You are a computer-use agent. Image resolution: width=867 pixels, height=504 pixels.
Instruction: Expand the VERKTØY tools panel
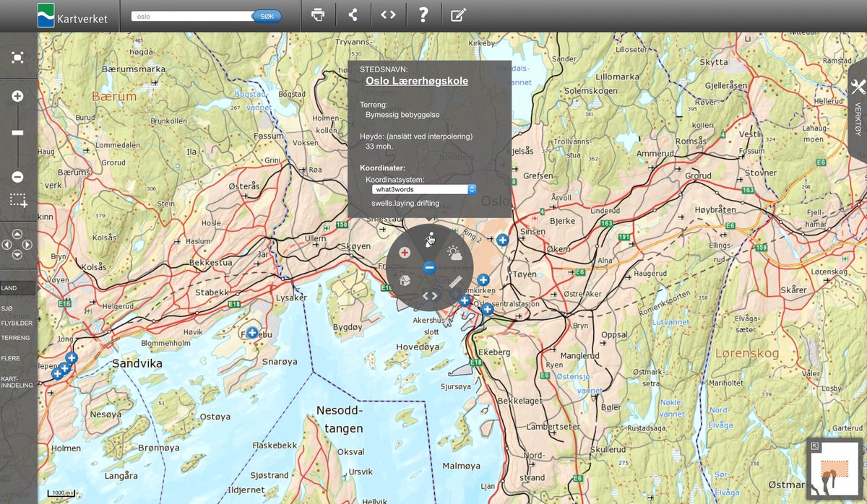858,108
